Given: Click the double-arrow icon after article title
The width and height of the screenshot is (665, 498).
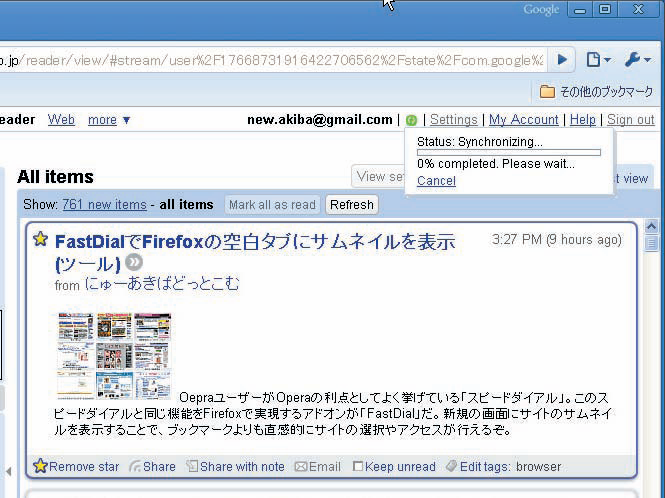Looking at the screenshot, I should pyautogui.click(x=134, y=262).
